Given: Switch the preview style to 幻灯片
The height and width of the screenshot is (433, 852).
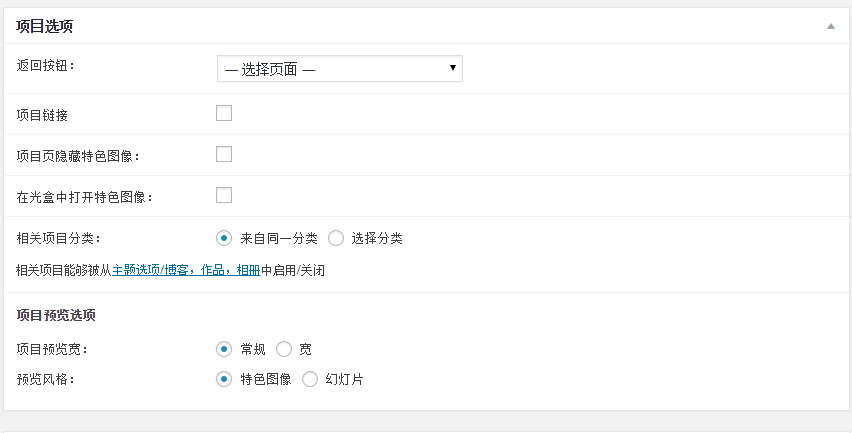Looking at the screenshot, I should coord(310,379).
